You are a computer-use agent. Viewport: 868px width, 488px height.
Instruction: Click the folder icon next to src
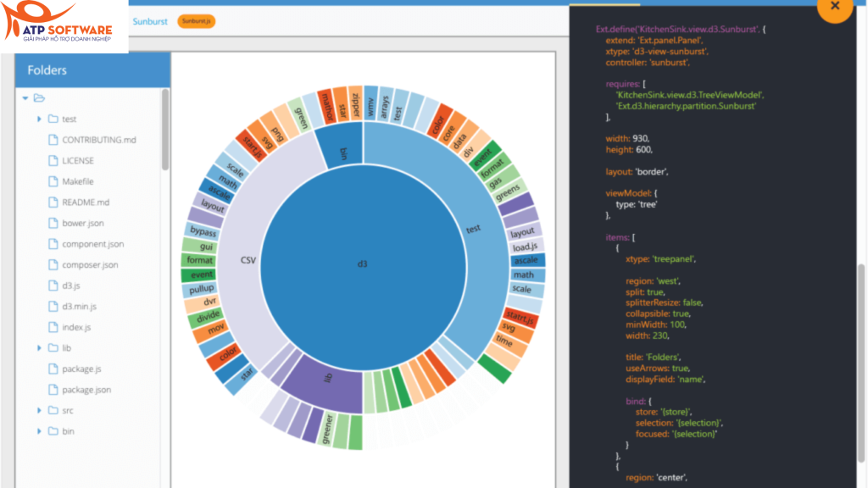point(53,410)
